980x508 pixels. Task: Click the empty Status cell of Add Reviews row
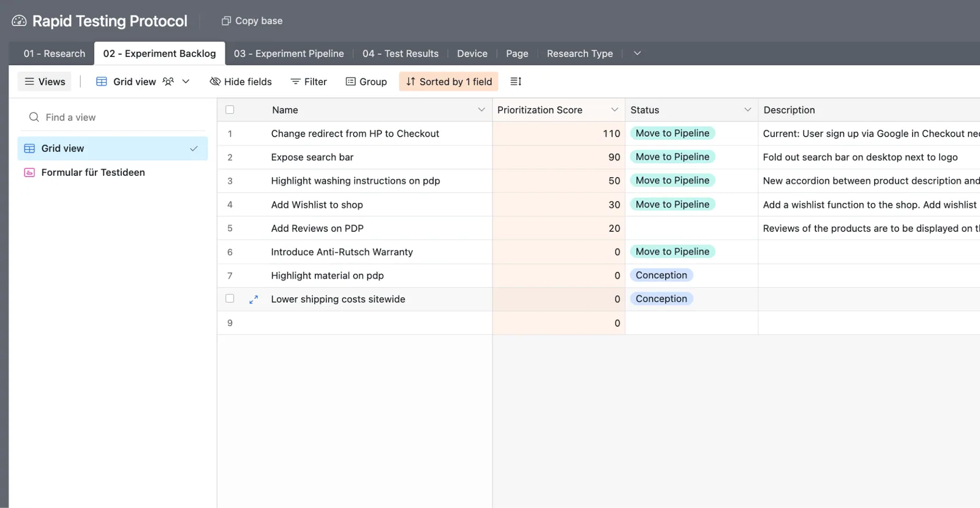692,228
